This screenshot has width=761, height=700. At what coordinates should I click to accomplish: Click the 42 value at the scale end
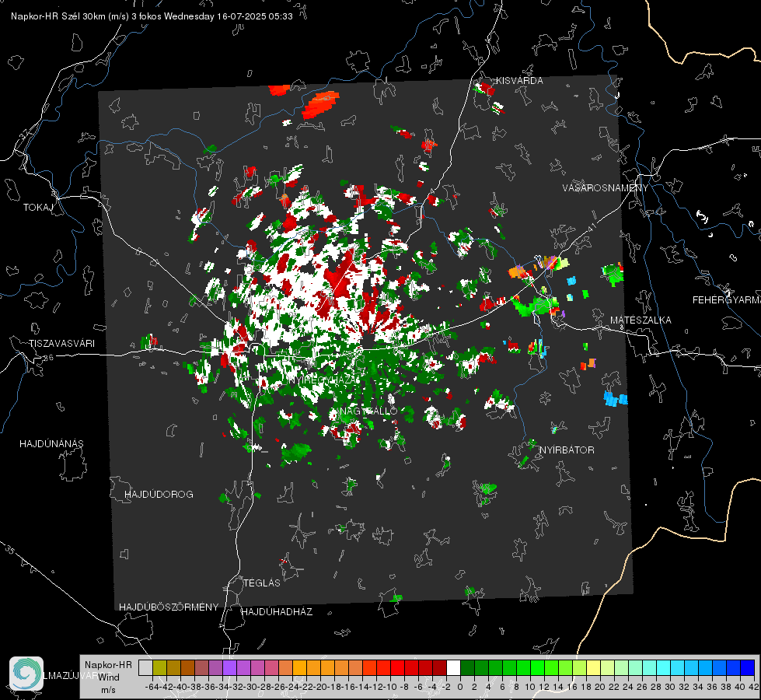click(x=754, y=687)
